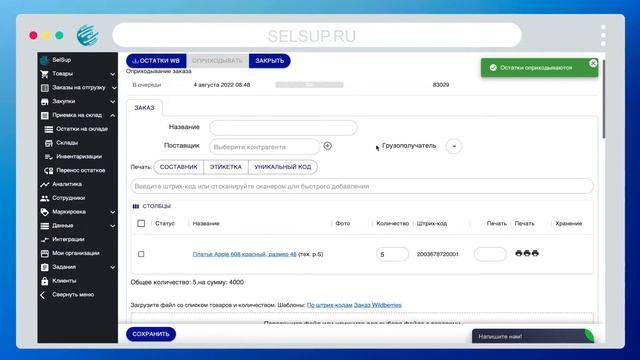Open СТОЛБЦЫ columns settings
640x360 pixels.
pos(152,206)
